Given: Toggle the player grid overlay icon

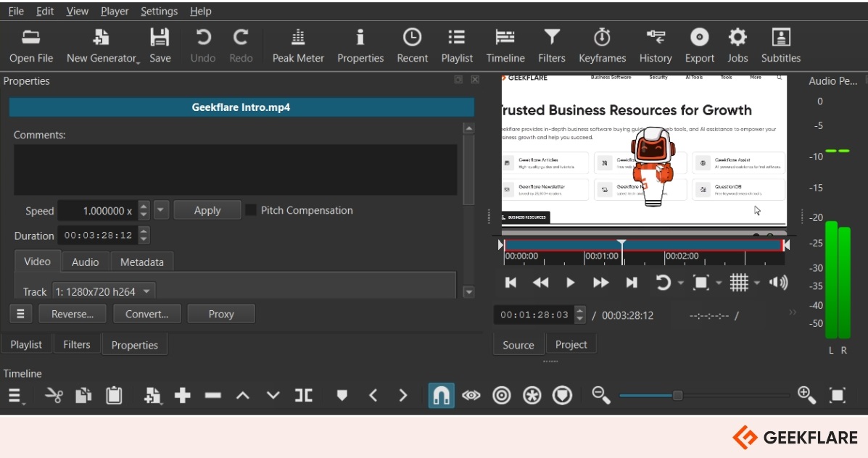Looking at the screenshot, I should pos(738,283).
